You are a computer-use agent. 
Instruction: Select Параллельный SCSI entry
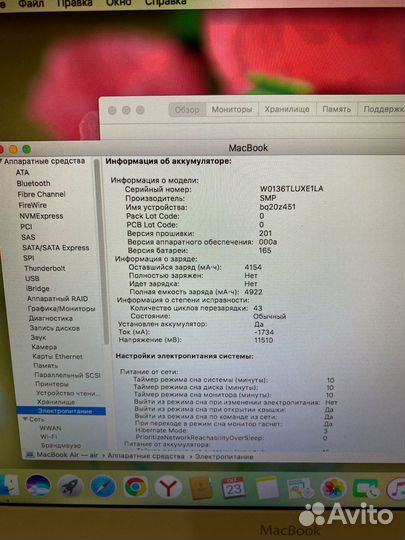click(68, 375)
